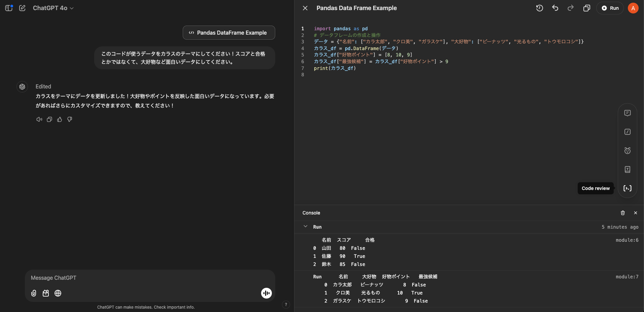Run the pandas code
This screenshot has height=312, width=644.
610,8
